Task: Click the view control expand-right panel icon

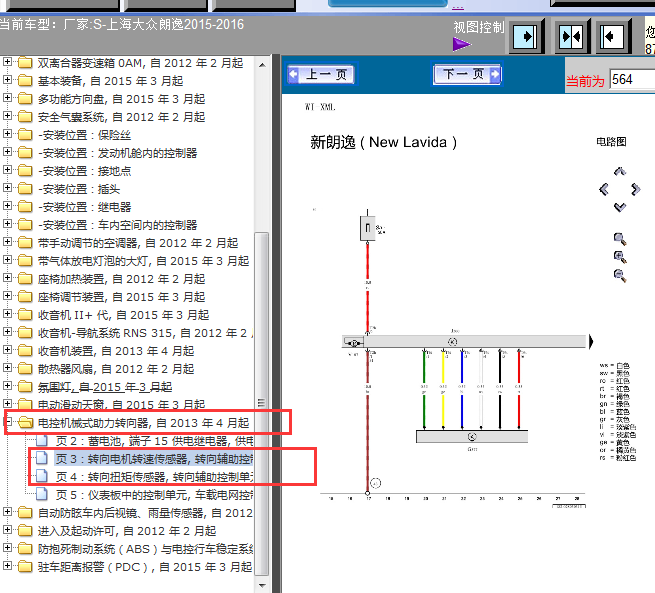Action: pyautogui.click(x=525, y=37)
